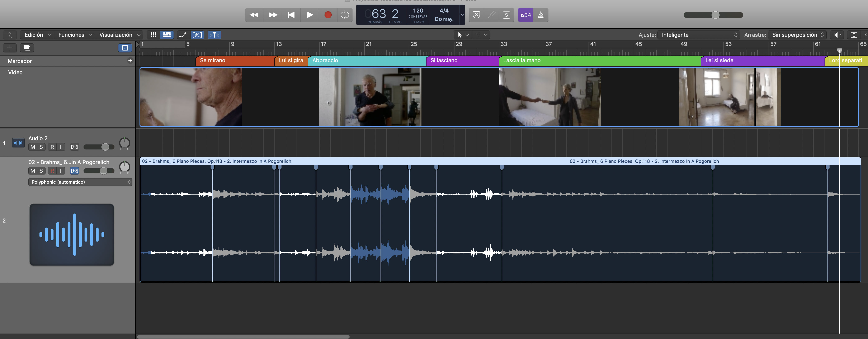Viewport: 868px width, 339px height.
Task: Toggle Flex view button in toolbar
Action: (x=197, y=35)
